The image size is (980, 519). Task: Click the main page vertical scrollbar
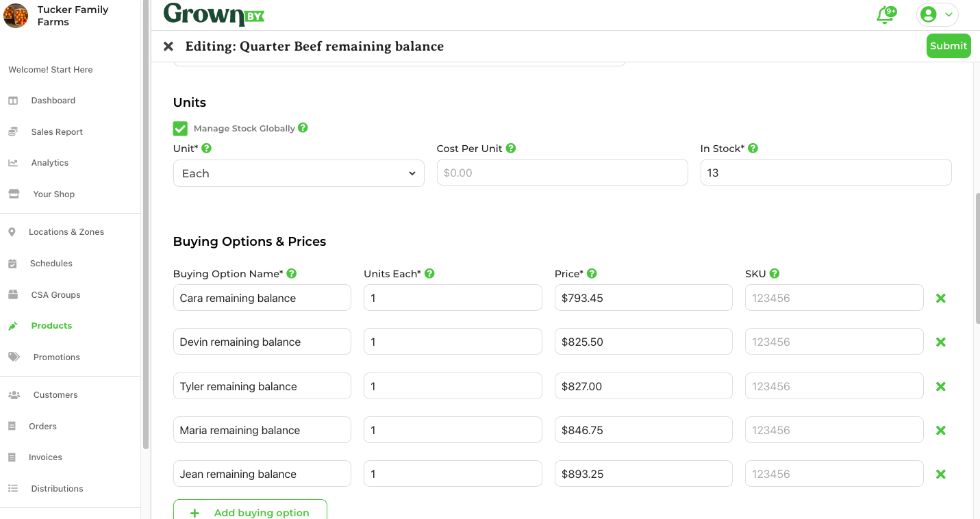click(977, 259)
